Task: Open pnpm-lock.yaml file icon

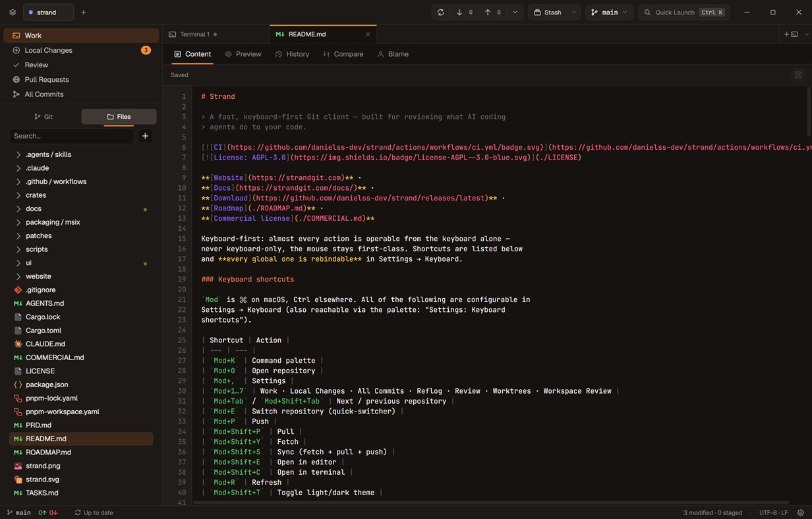Action: [18, 398]
